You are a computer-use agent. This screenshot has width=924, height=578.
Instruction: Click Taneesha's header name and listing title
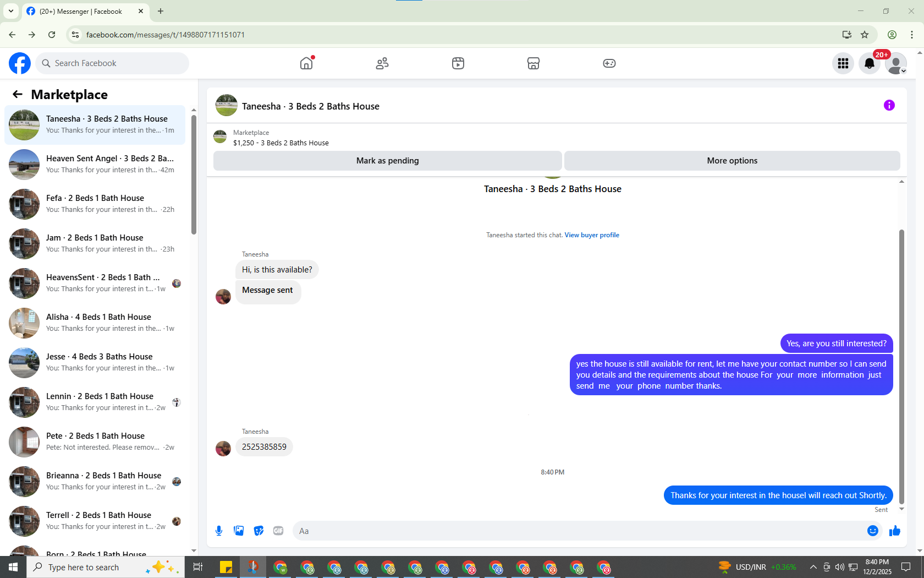(310, 106)
